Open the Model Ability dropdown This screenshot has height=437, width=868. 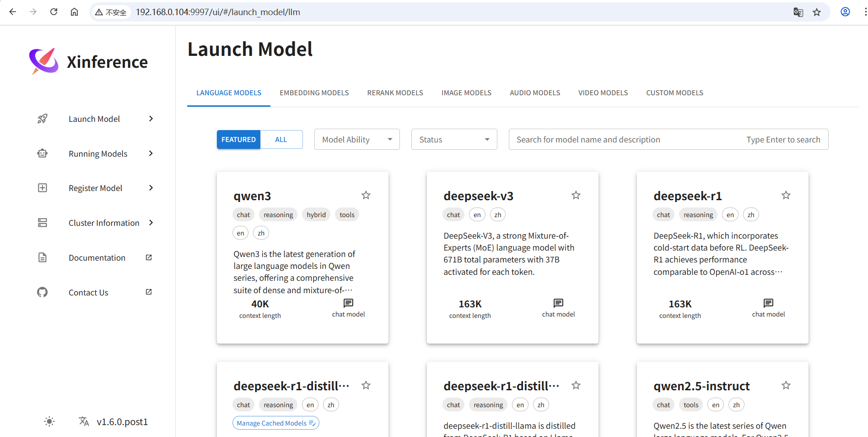pyautogui.click(x=357, y=139)
